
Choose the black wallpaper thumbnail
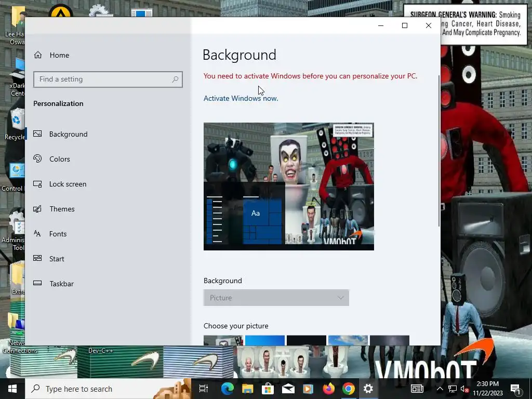307,340
